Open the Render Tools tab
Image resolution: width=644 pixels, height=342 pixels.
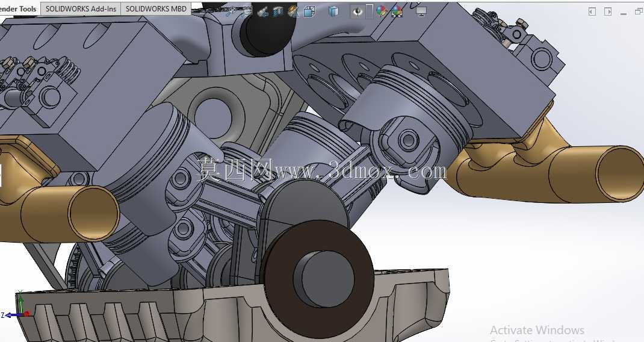click(19, 8)
